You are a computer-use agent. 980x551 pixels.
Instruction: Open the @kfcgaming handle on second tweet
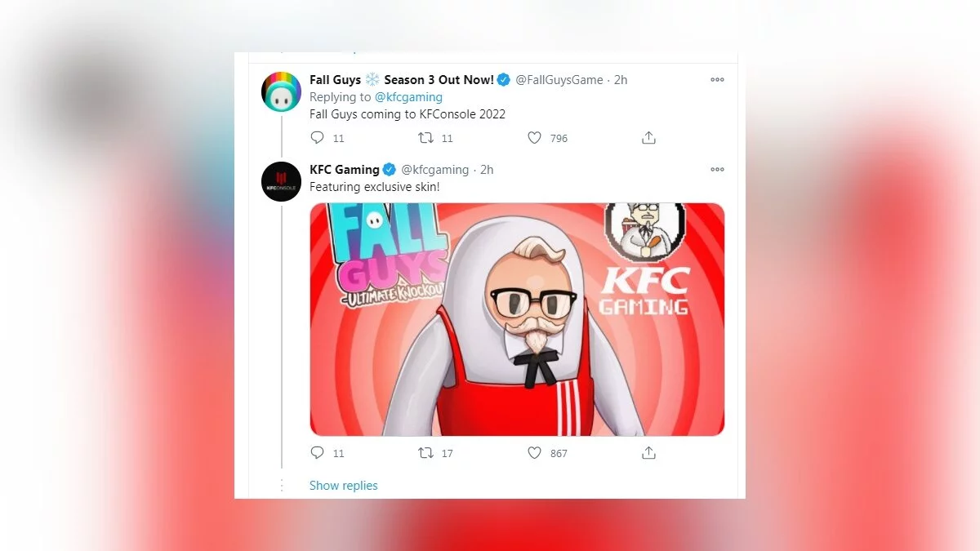click(x=434, y=170)
